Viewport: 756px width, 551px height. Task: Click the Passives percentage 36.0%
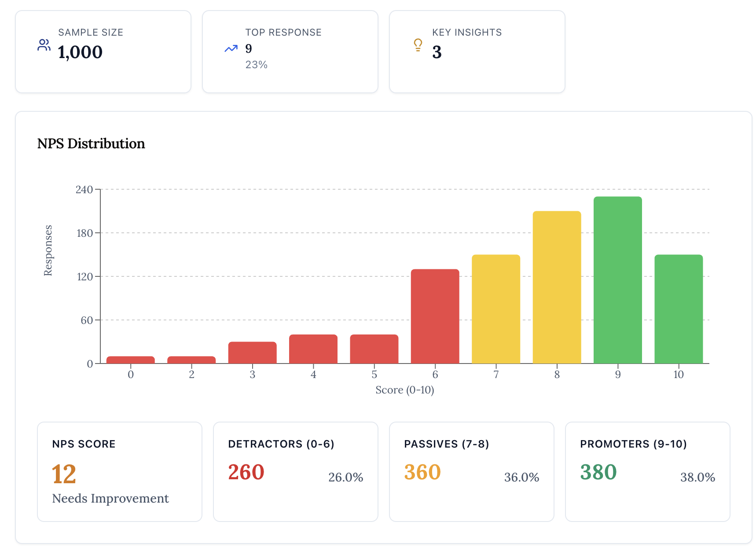tap(522, 477)
